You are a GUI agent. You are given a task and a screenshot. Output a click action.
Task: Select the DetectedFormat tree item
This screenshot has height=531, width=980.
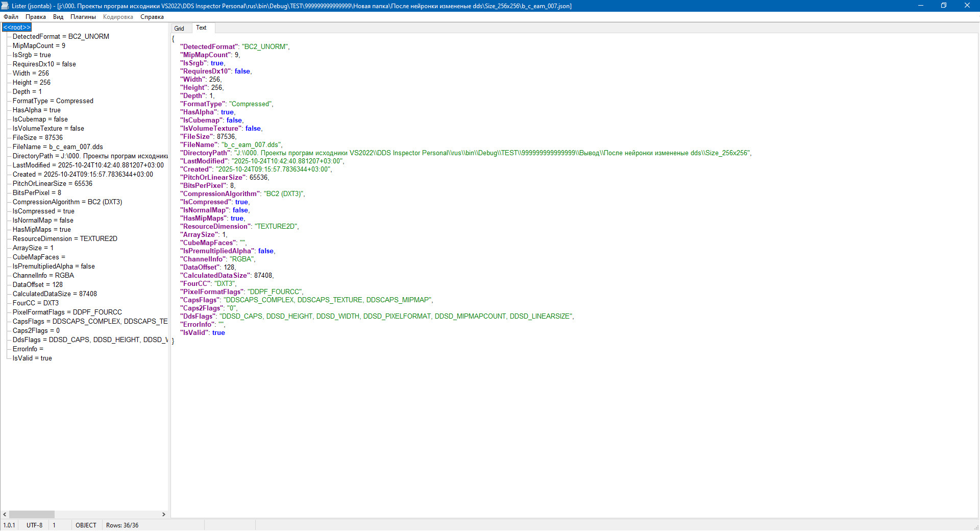tap(61, 37)
